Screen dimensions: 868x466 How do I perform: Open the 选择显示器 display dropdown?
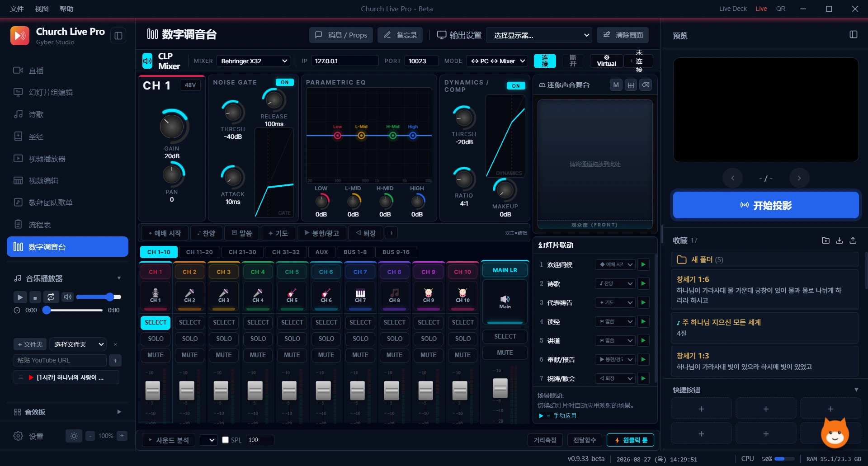point(539,35)
